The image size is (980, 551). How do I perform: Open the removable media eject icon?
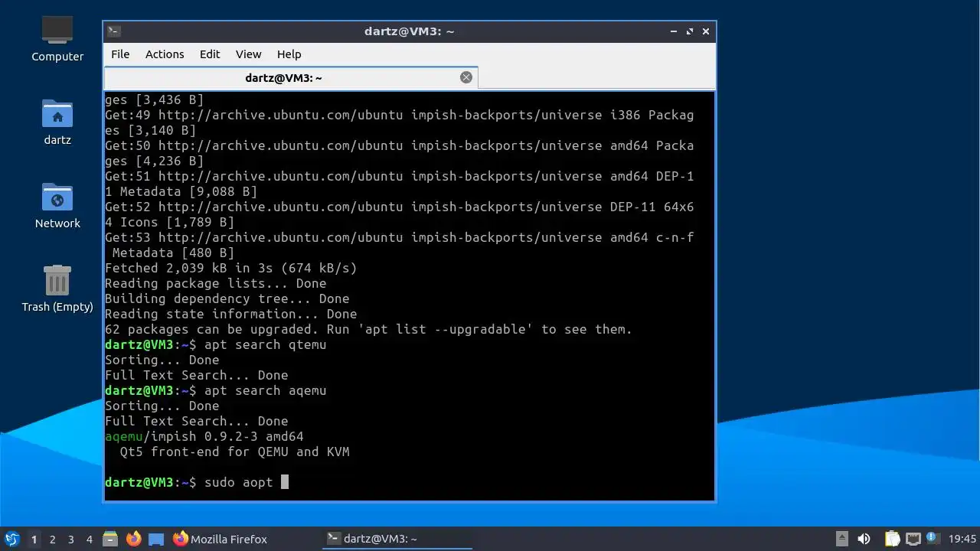(x=841, y=539)
